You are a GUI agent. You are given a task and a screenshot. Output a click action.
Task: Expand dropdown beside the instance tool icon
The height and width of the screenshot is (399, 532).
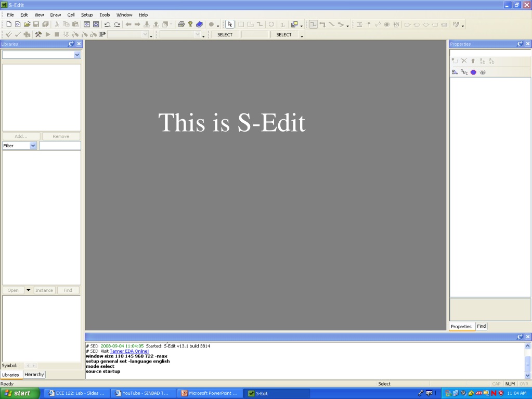[x=302, y=25]
